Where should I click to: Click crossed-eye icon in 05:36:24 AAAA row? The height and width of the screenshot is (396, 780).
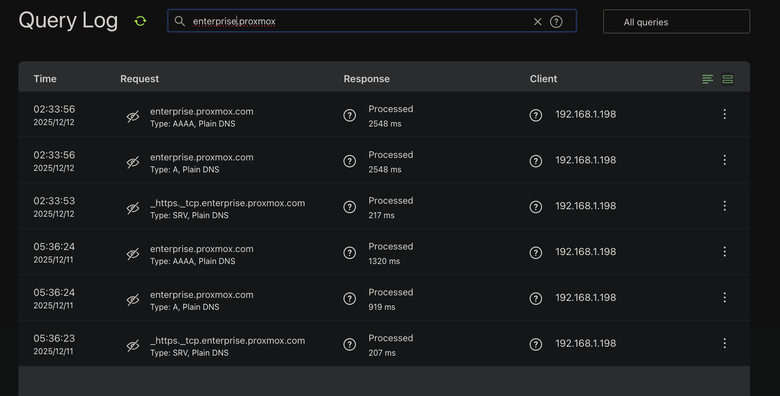(x=132, y=254)
